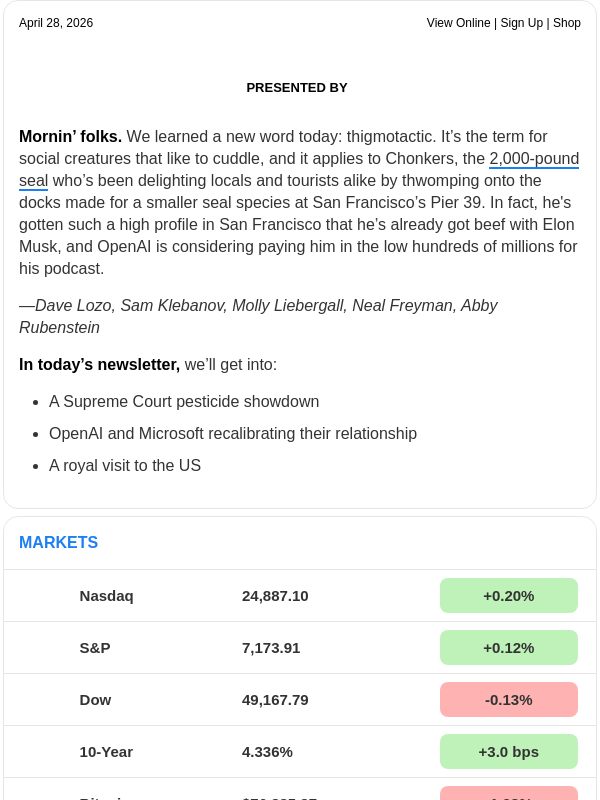The height and width of the screenshot is (800, 600).
Task: Click the OpenAI and Microsoft bullet item
Action: [x=233, y=434]
